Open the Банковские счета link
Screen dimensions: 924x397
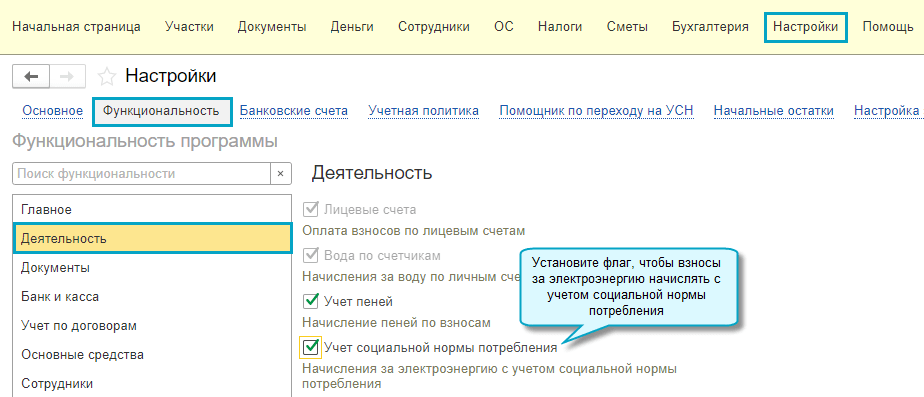(293, 111)
